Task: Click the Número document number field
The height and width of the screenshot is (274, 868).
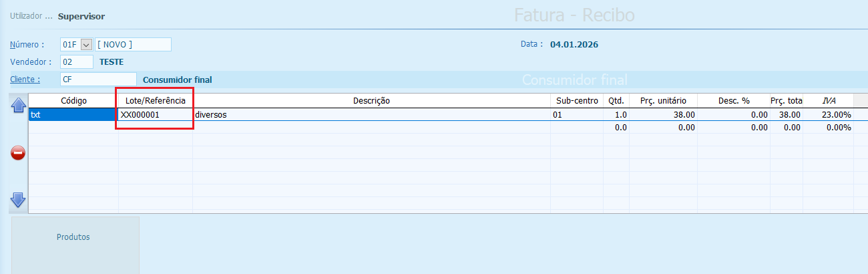Action: (133, 45)
